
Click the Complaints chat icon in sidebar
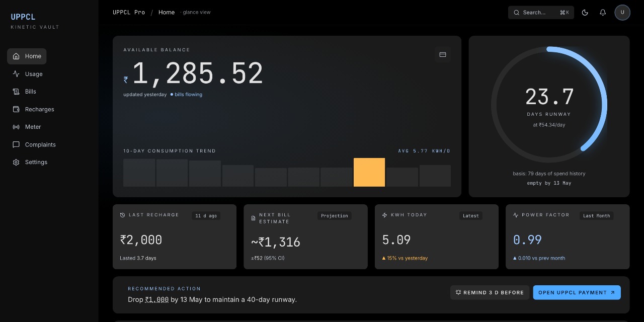[x=16, y=144]
